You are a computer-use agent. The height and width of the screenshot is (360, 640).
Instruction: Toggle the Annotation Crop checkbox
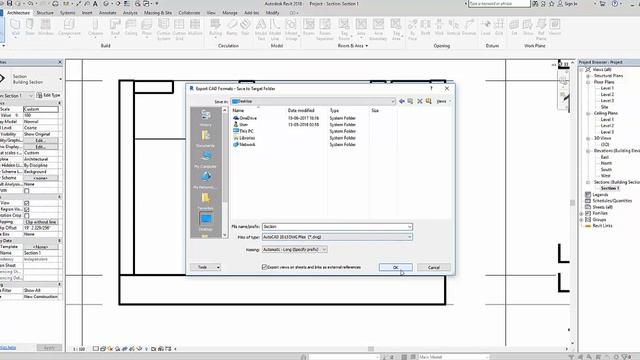(27, 216)
